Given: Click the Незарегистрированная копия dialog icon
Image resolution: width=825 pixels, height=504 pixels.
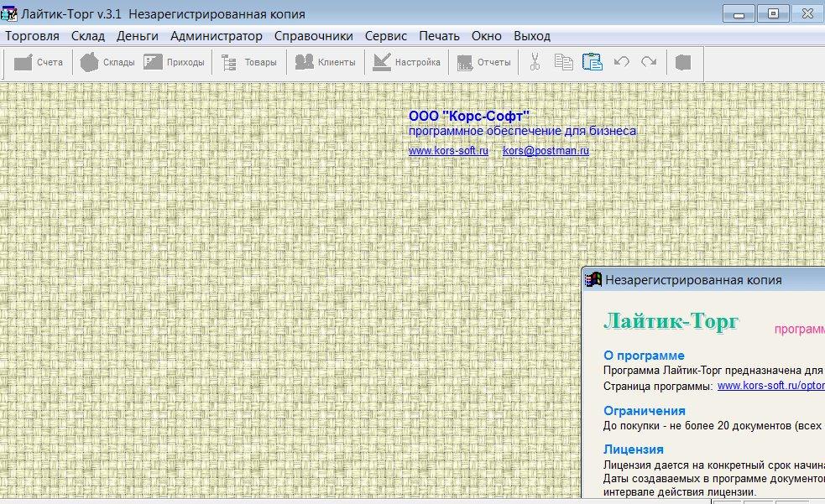Looking at the screenshot, I should tap(593, 279).
